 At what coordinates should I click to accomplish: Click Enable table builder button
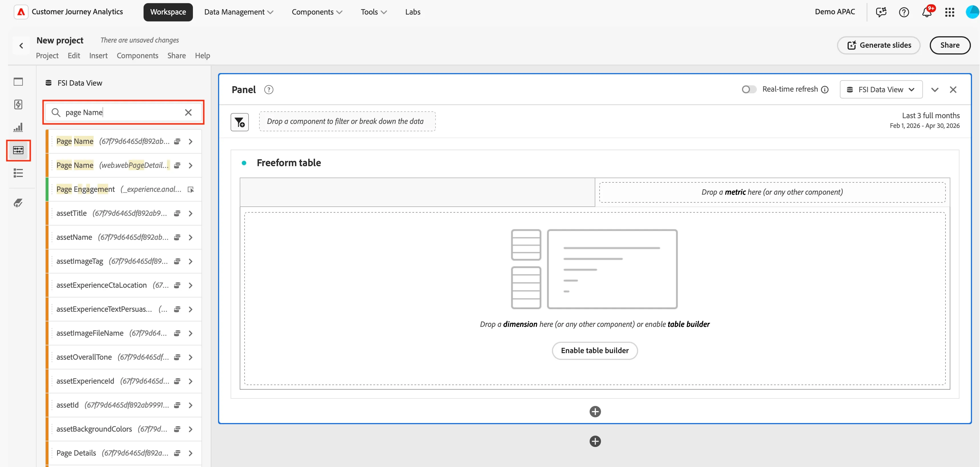point(595,351)
